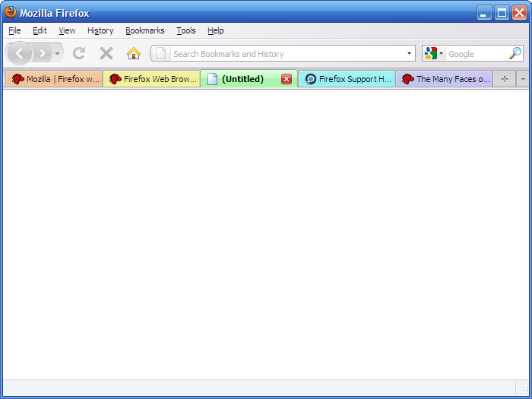
Task: Open the History menu
Action: tap(100, 30)
